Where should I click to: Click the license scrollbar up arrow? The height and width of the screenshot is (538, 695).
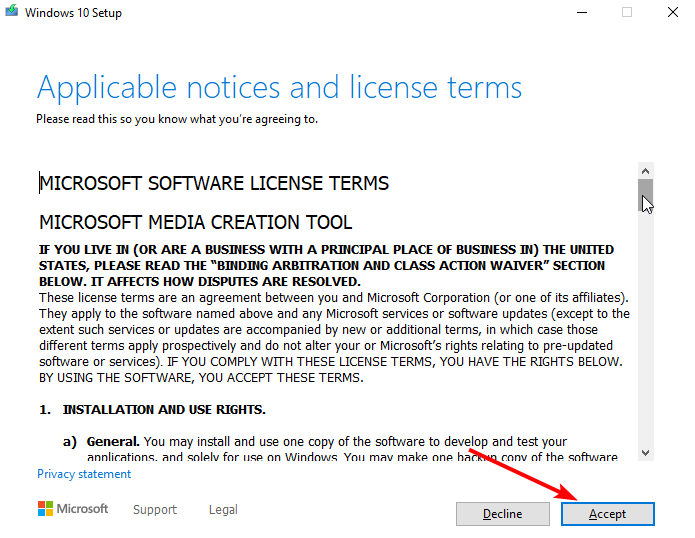[x=645, y=171]
